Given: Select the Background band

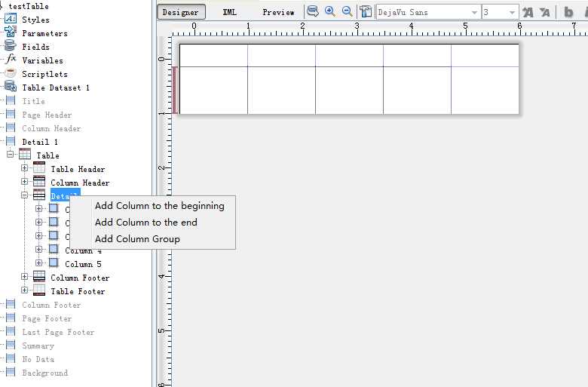Looking at the screenshot, I should [44, 373].
